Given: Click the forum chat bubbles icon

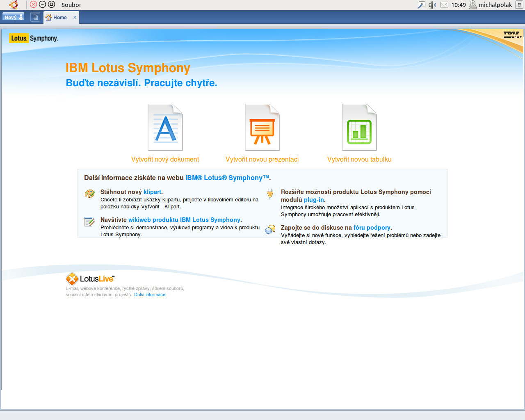Looking at the screenshot, I should click(x=270, y=230).
